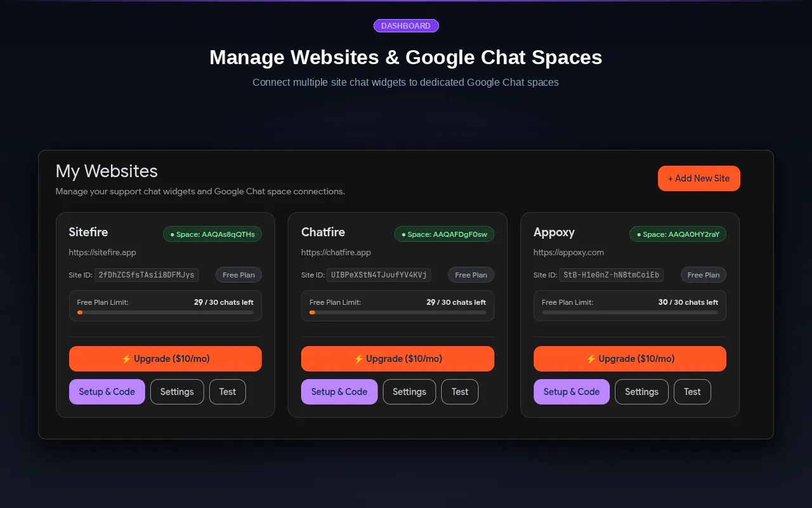Run Test for Chatfire widget
This screenshot has height=508, width=812.
tap(460, 392)
